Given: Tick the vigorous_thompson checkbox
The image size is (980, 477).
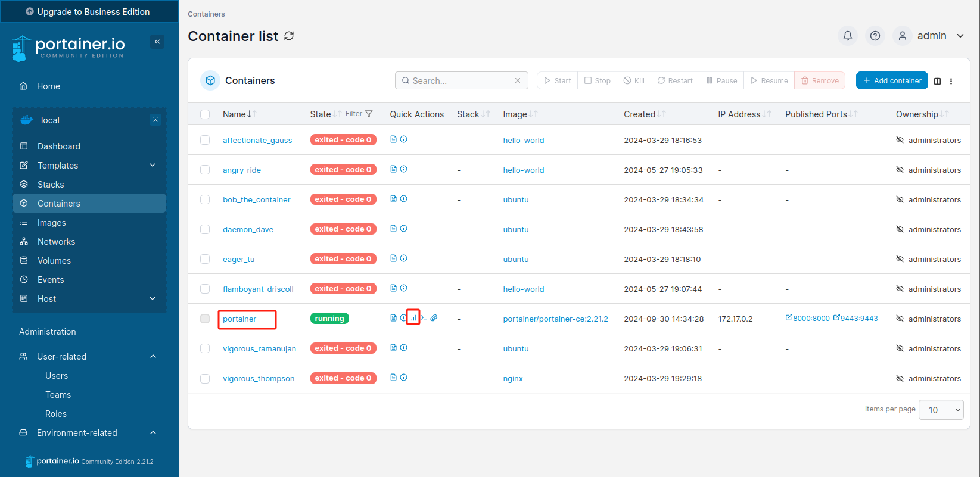Looking at the screenshot, I should tap(205, 378).
